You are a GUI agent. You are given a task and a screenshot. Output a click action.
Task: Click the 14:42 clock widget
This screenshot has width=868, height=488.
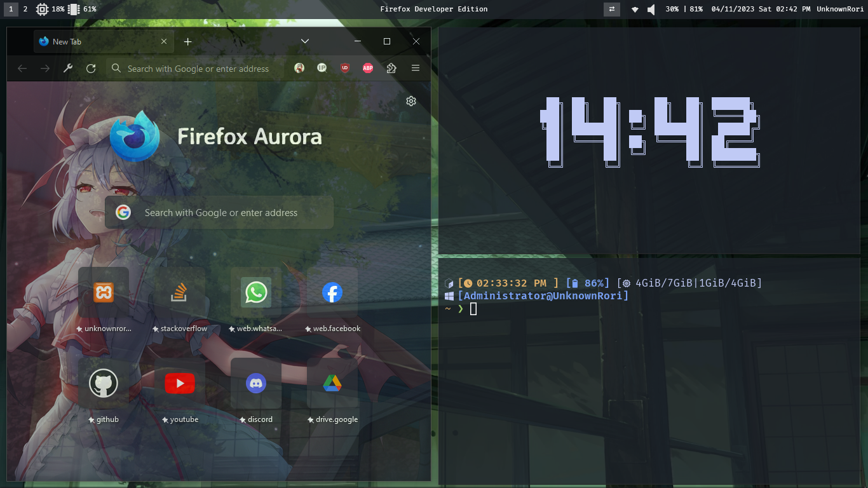[649, 132]
